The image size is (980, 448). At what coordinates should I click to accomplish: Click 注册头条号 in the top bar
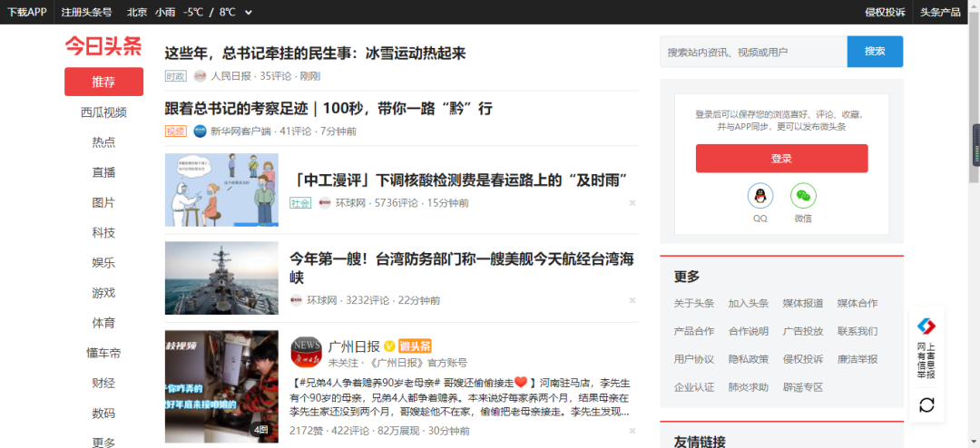tap(86, 12)
